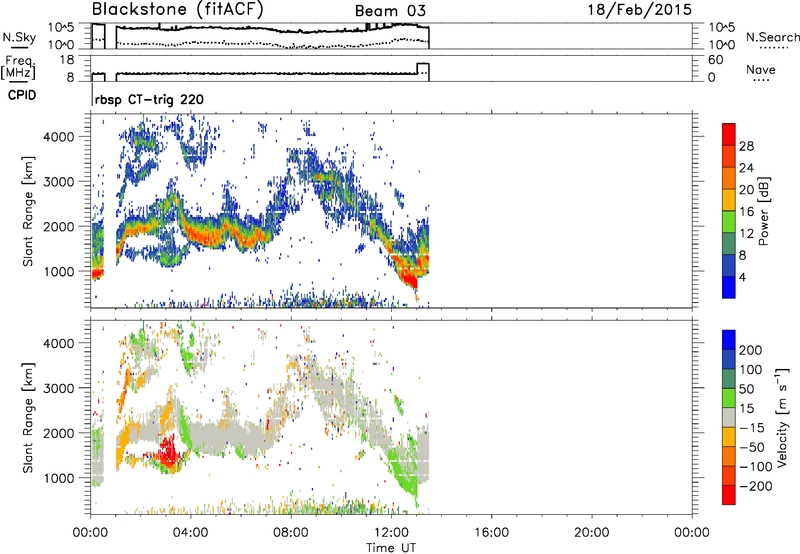Click the '16' tick on Power colorbar
Image resolution: width=800 pixels, height=554 pixels.
coord(746,212)
